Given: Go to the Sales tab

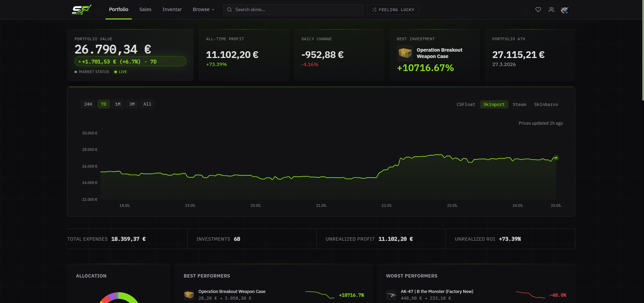Looking at the screenshot, I should tap(145, 10).
